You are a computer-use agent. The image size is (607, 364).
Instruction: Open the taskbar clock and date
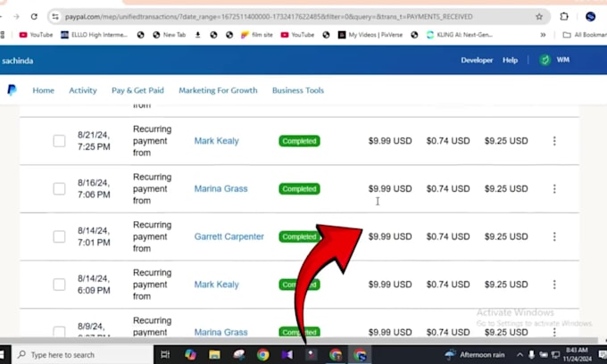click(x=577, y=355)
